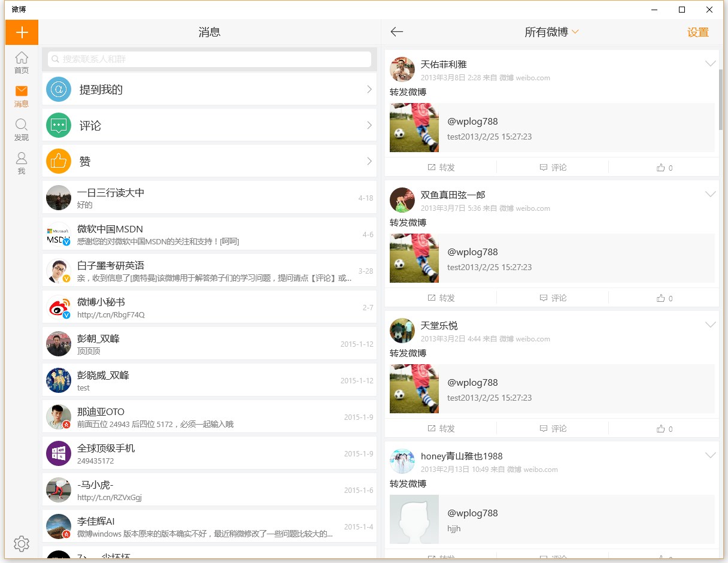Click 微软中国MSDN avatar

(59, 234)
